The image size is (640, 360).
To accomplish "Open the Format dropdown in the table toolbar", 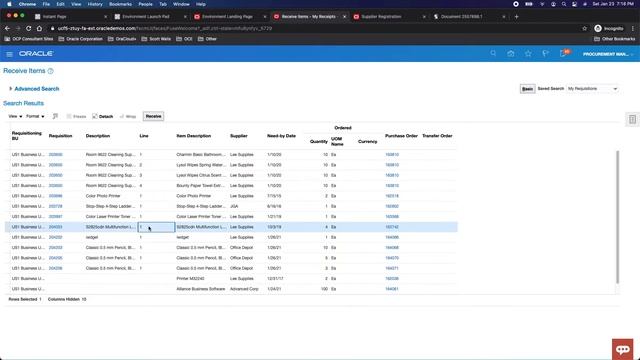I will [x=35, y=116].
